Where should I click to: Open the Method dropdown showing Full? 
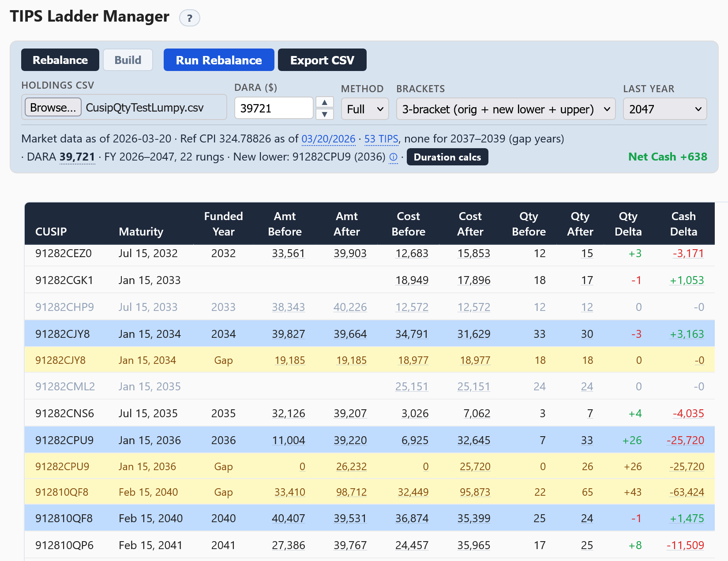(365, 109)
